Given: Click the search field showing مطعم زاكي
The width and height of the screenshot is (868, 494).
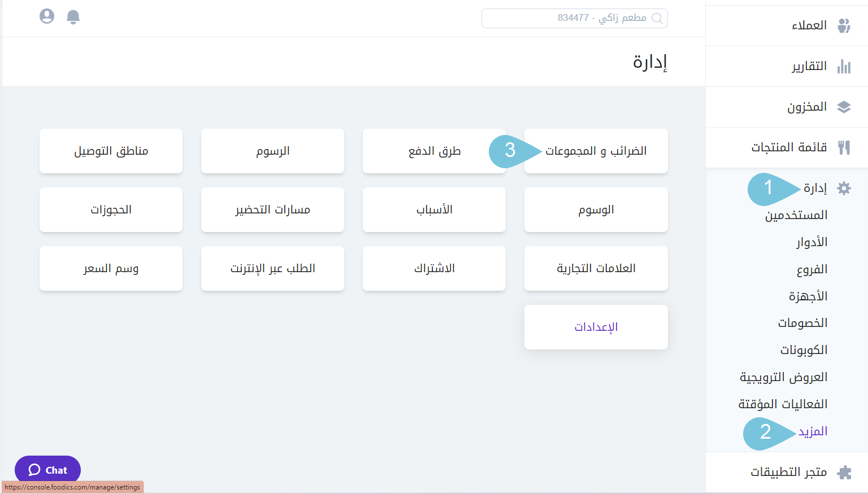Looking at the screenshot, I should [x=574, y=18].
